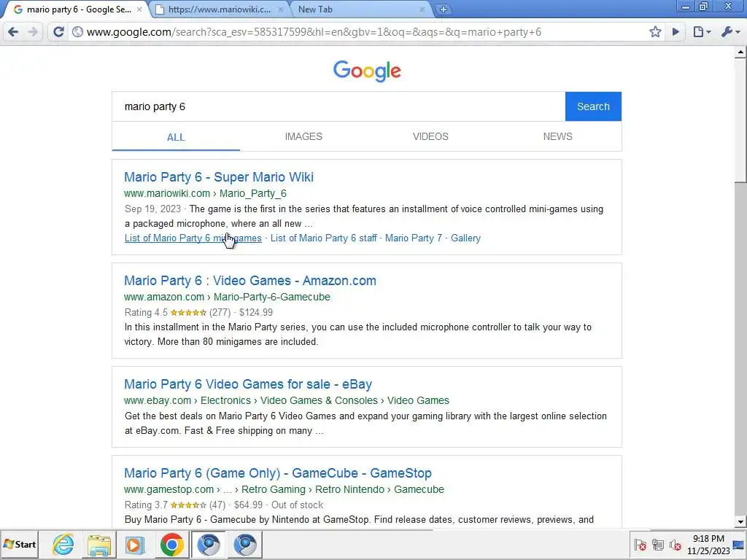Close the mario party 6 Google tab
This screenshot has height=560, width=747.
(139, 9)
